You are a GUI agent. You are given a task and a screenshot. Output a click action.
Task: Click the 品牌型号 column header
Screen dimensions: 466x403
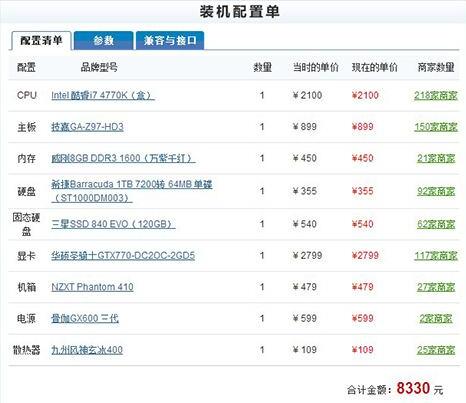99,67
